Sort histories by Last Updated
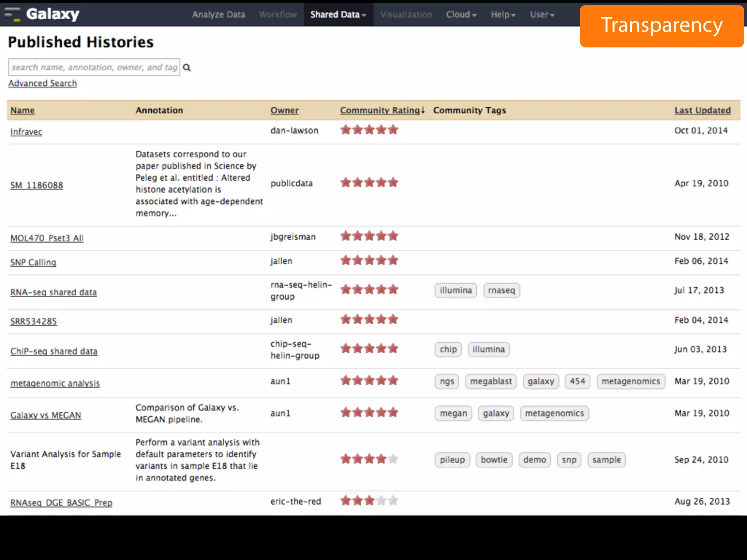747x560 pixels. 702,110
